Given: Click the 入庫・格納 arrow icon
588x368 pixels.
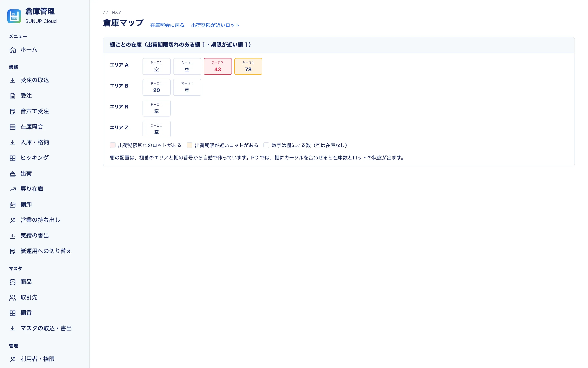Looking at the screenshot, I should click(13, 143).
